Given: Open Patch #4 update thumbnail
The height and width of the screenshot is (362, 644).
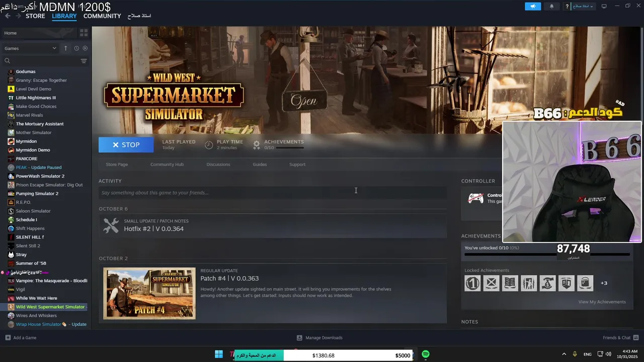Looking at the screenshot, I should coord(149,293).
